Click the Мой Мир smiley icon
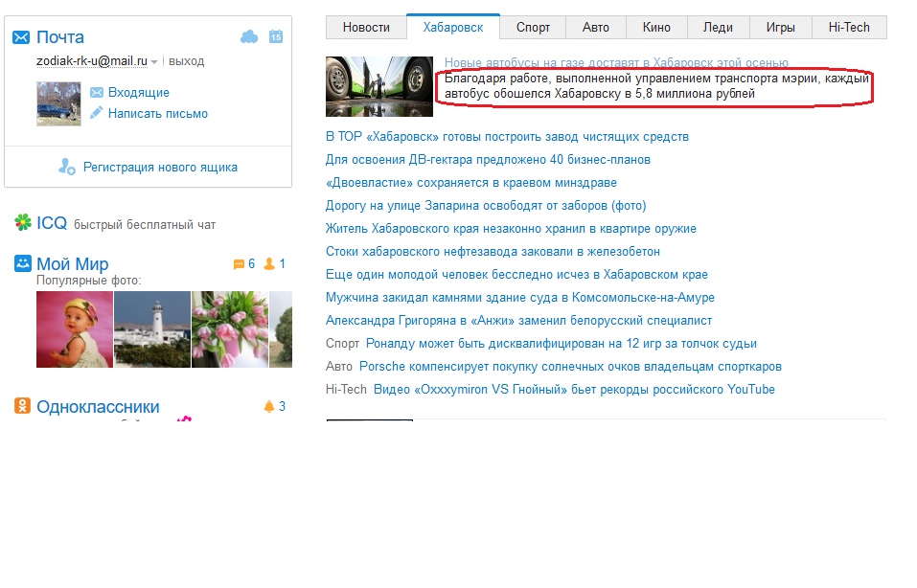Image resolution: width=917 pixels, height=588 pixels. [23, 263]
